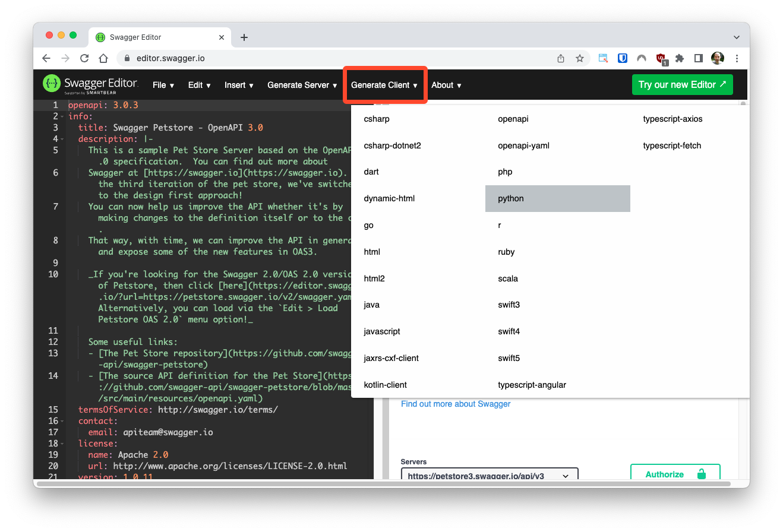Screen dimensions: 783x532
Task: Choose swift3 client
Action: click(558, 305)
